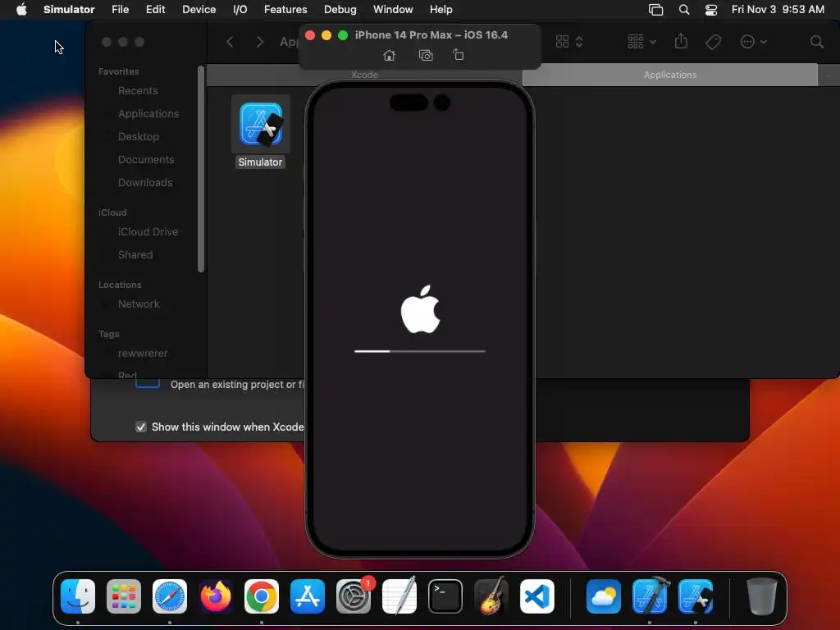The height and width of the screenshot is (630, 840).
Task: Switch to the Applications tab in Finder
Action: click(x=669, y=75)
